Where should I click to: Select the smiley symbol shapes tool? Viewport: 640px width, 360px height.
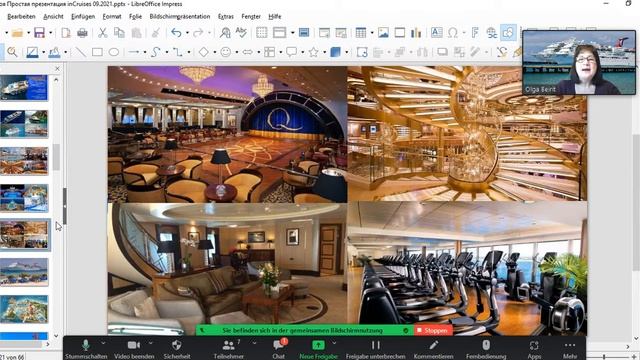pos(226,52)
